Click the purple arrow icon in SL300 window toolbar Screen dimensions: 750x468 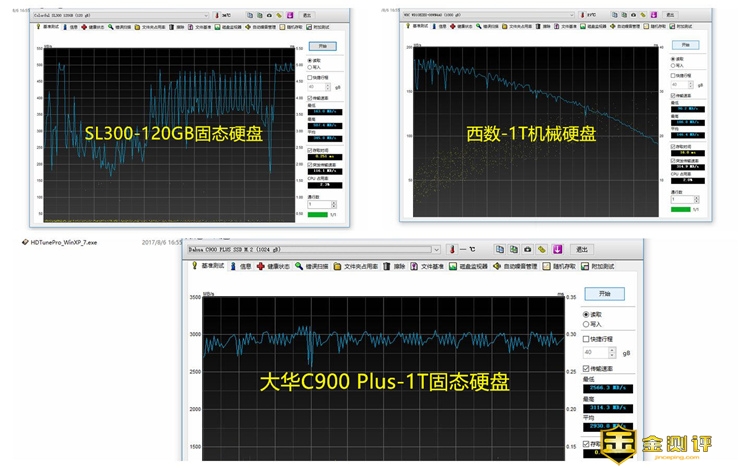pyautogui.click(x=291, y=15)
